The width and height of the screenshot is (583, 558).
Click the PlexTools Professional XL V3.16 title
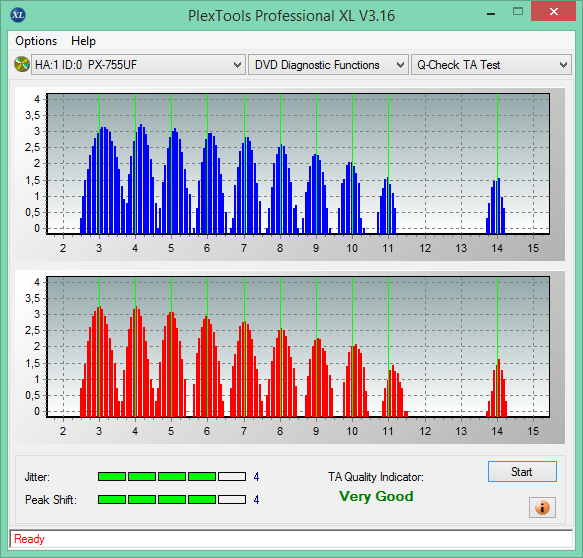(x=291, y=16)
